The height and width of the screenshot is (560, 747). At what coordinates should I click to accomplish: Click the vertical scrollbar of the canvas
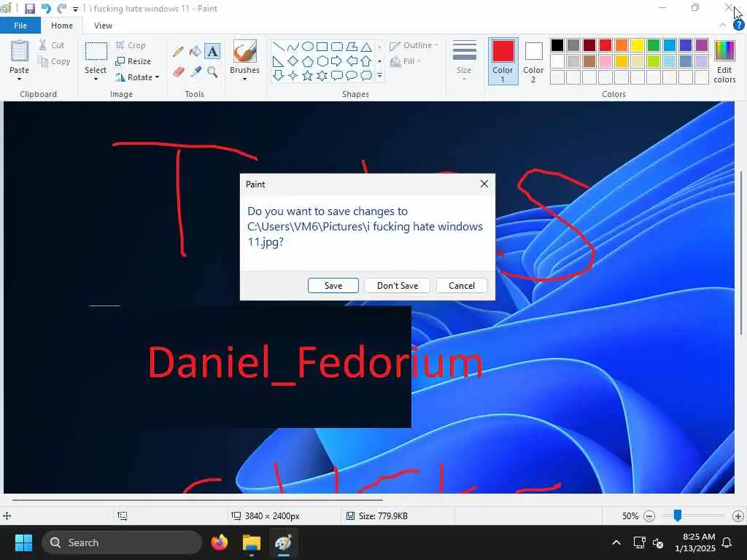(741, 252)
